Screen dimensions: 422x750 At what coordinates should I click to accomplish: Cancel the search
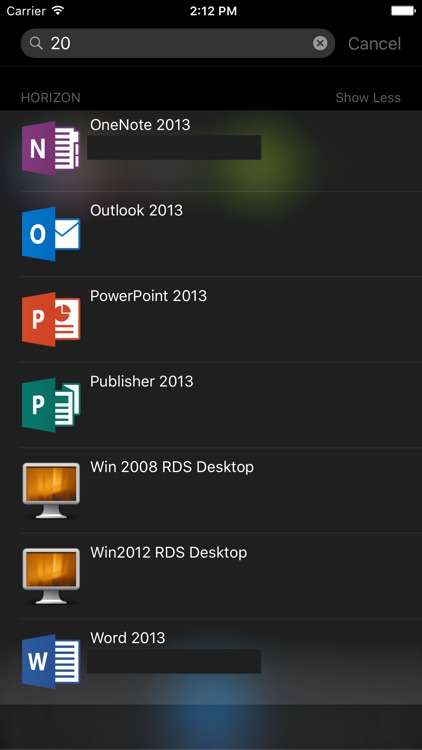pyautogui.click(x=374, y=44)
